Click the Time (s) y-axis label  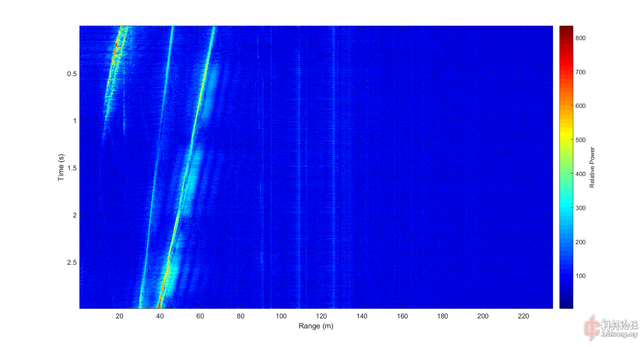[61, 167]
